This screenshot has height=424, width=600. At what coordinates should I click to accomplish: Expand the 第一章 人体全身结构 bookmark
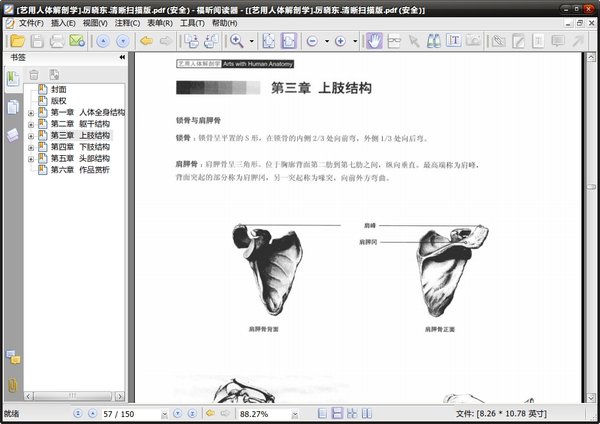[31, 113]
